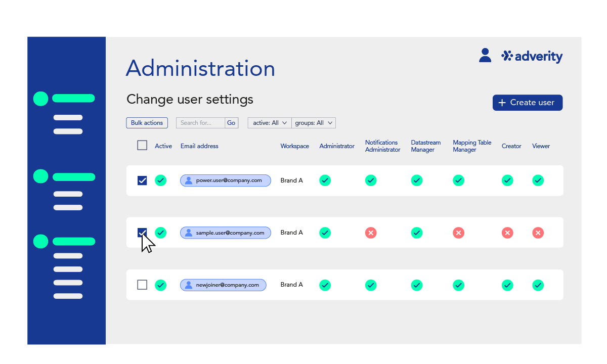This screenshot has height=364, width=607.
Task: Open the Bulk actions menu
Action: point(147,122)
